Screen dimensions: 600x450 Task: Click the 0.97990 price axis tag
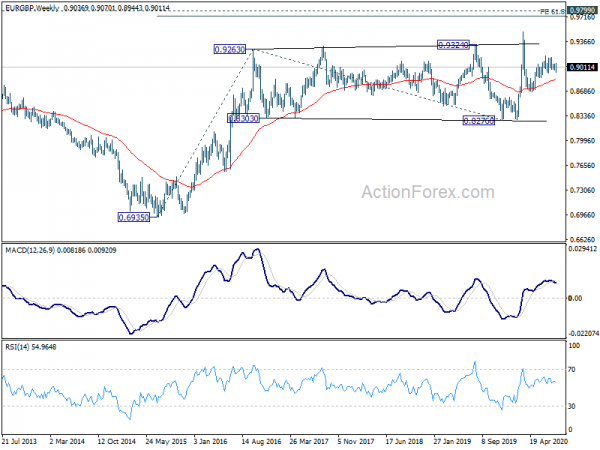[582, 10]
